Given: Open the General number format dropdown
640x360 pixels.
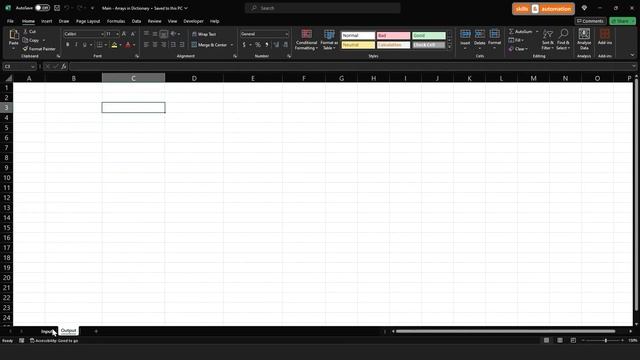Looking at the screenshot, I should coord(287,34).
